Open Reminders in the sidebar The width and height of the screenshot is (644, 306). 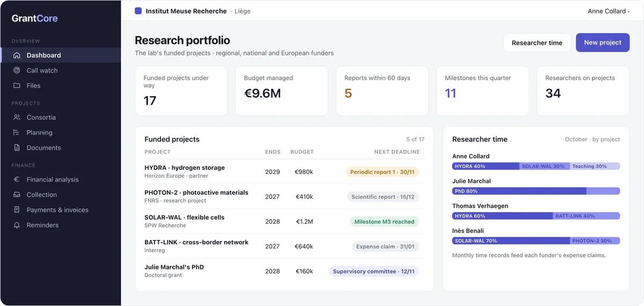tap(61, 225)
